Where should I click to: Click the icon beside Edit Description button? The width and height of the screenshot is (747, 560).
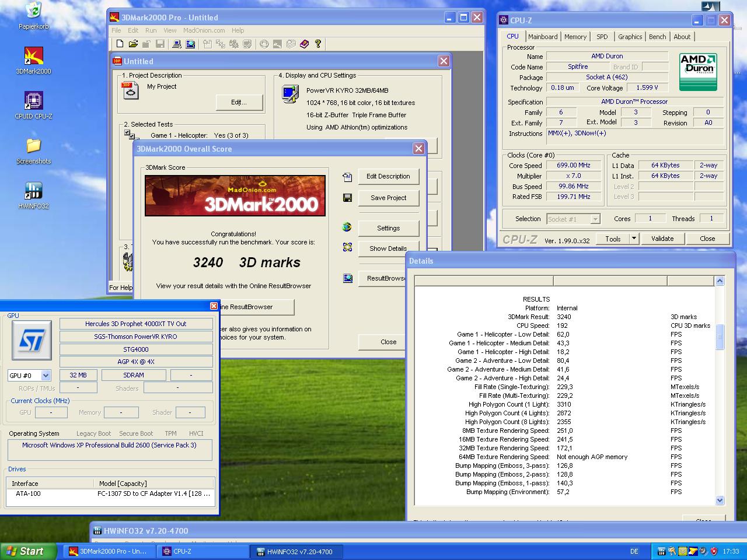pyautogui.click(x=347, y=177)
